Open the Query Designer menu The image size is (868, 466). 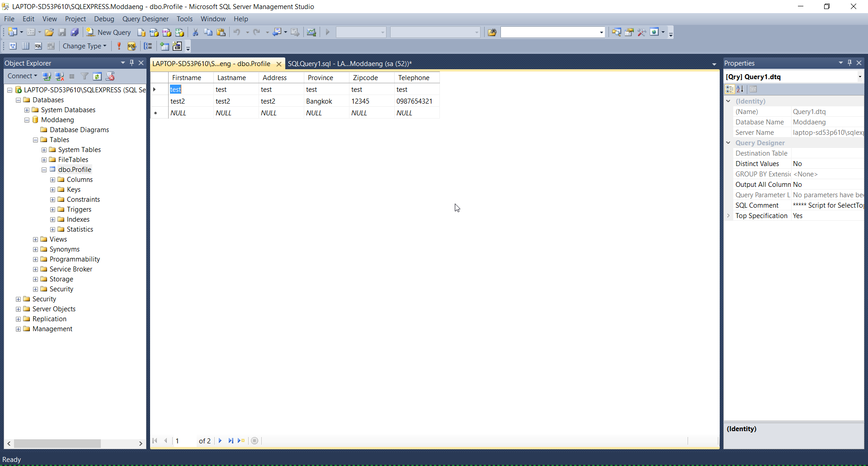click(145, 19)
